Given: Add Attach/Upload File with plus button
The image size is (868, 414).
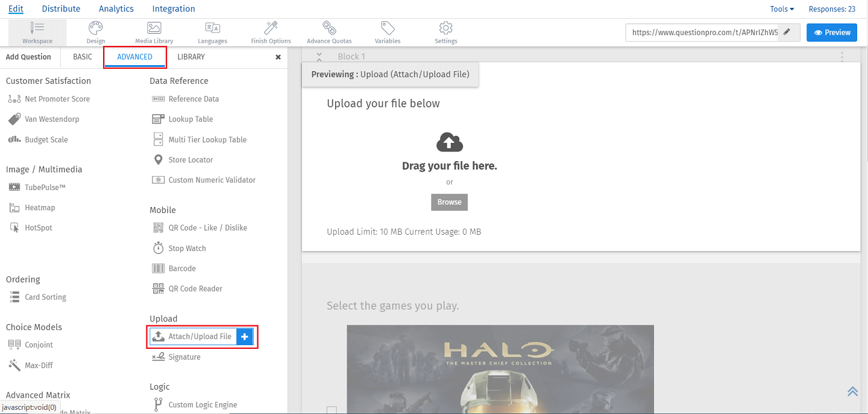Looking at the screenshot, I should pos(244,337).
